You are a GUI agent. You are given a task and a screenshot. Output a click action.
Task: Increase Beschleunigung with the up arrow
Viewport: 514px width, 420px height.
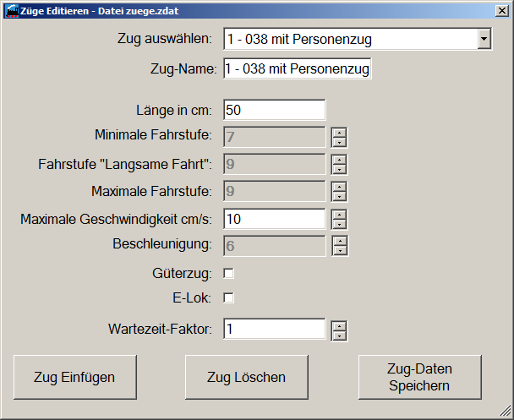340,241
